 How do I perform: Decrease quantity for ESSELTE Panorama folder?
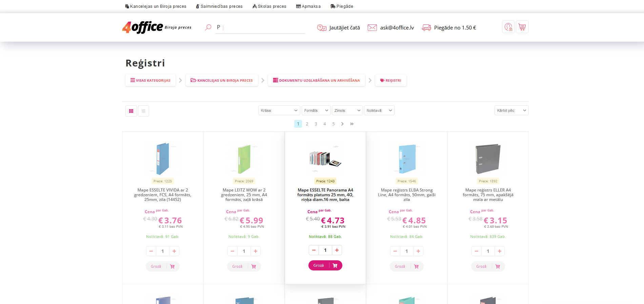314,250
